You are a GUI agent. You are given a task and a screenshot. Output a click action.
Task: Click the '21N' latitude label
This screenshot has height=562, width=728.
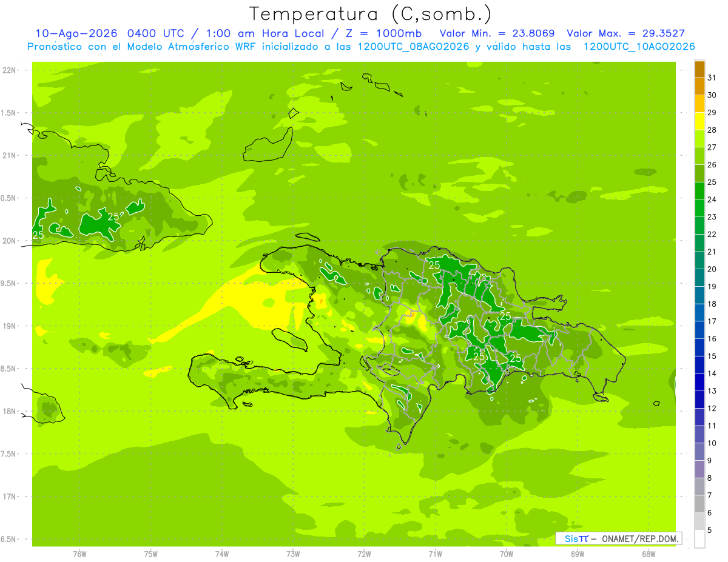(9, 156)
